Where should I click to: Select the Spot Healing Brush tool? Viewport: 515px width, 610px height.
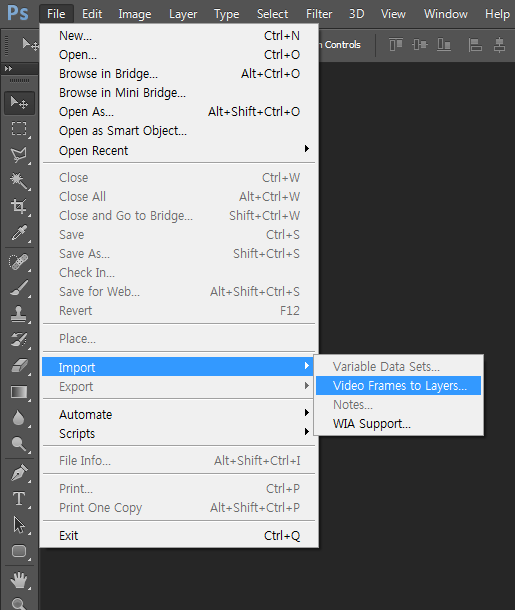[x=19, y=262]
